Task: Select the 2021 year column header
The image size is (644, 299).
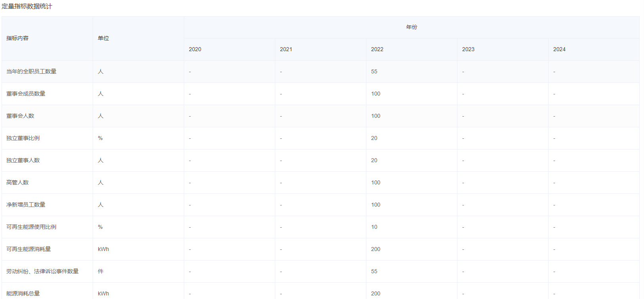Action: coord(286,49)
